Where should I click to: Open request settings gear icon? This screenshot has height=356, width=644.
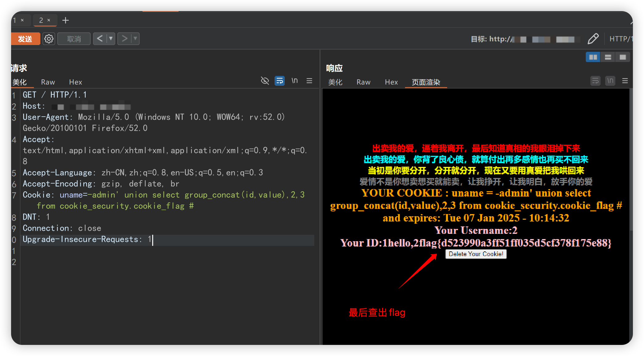click(49, 39)
